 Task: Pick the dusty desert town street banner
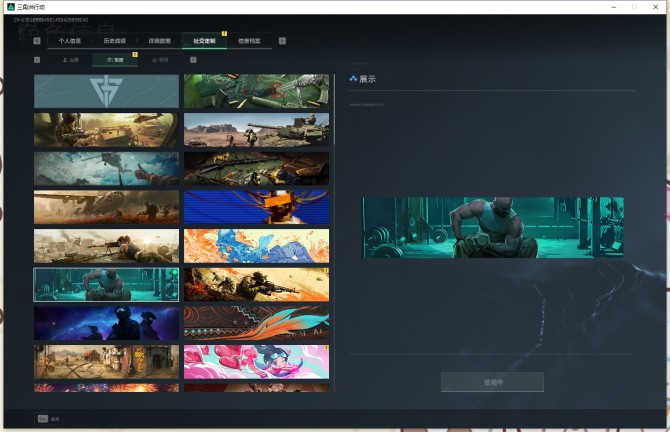(x=106, y=362)
